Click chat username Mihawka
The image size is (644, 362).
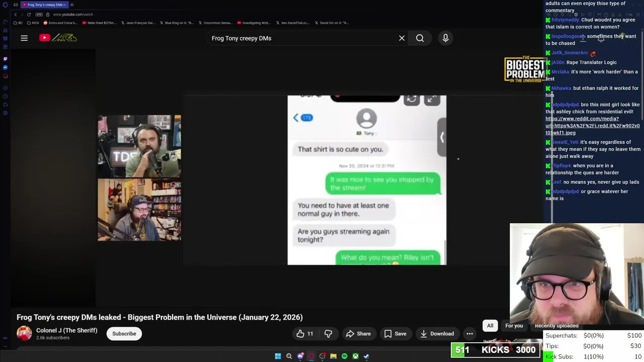click(x=561, y=88)
